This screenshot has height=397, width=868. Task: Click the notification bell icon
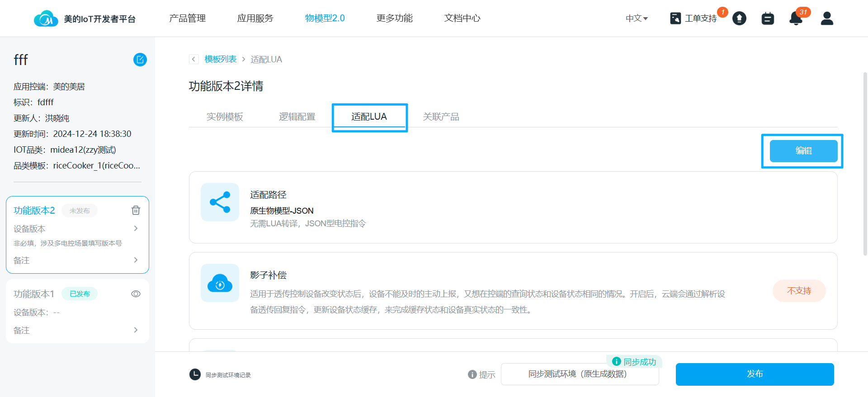coord(796,19)
